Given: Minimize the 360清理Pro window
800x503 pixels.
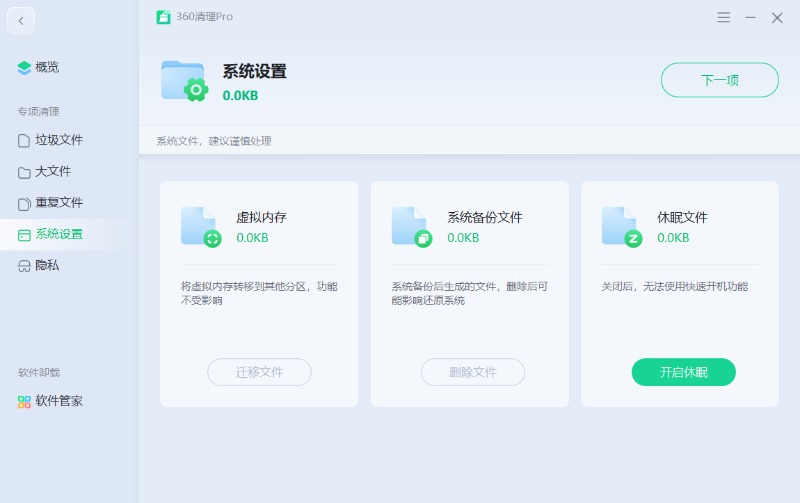Looking at the screenshot, I should pyautogui.click(x=750, y=17).
